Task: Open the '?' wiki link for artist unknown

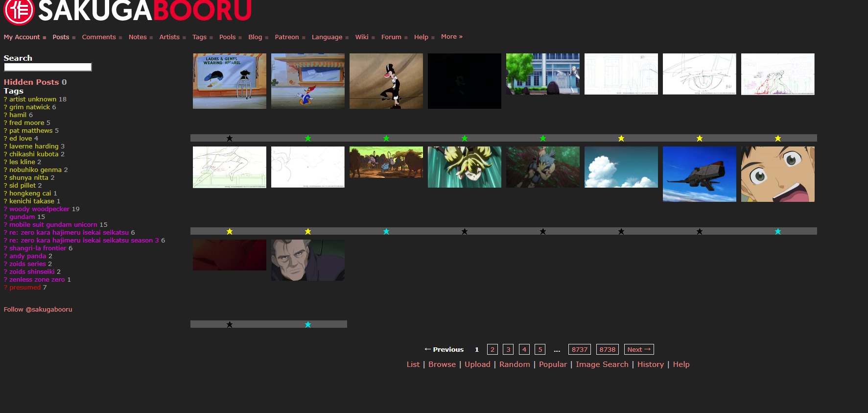Action: pyautogui.click(x=5, y=99)
